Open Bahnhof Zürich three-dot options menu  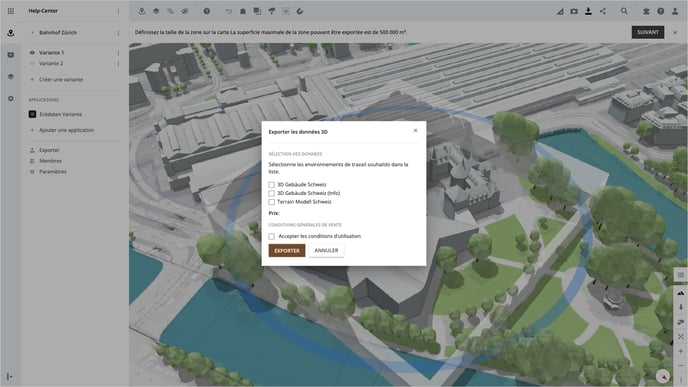(x=118, y=33)
